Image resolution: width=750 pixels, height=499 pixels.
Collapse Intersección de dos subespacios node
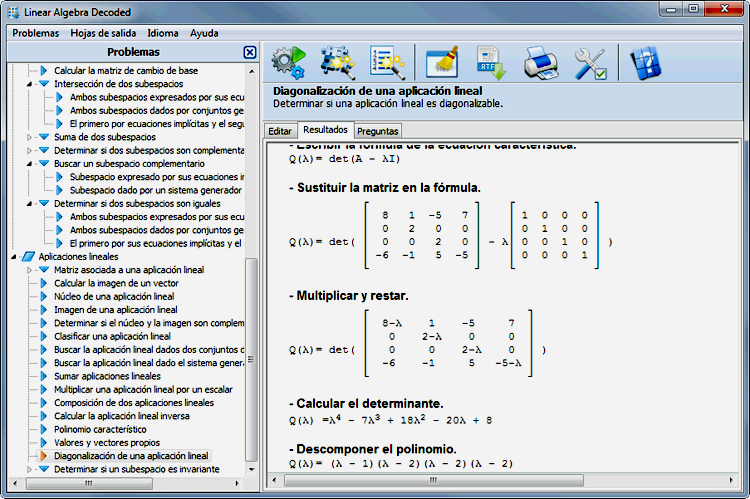click(29, 84)
